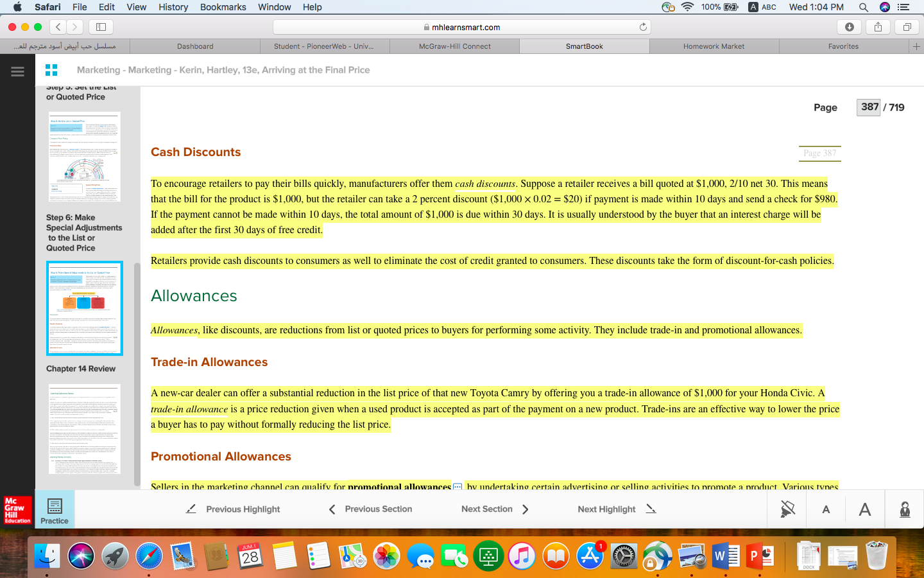Open Finder from the Dock
The height and width of the screenshot is (578, 924).
[47, 556]
